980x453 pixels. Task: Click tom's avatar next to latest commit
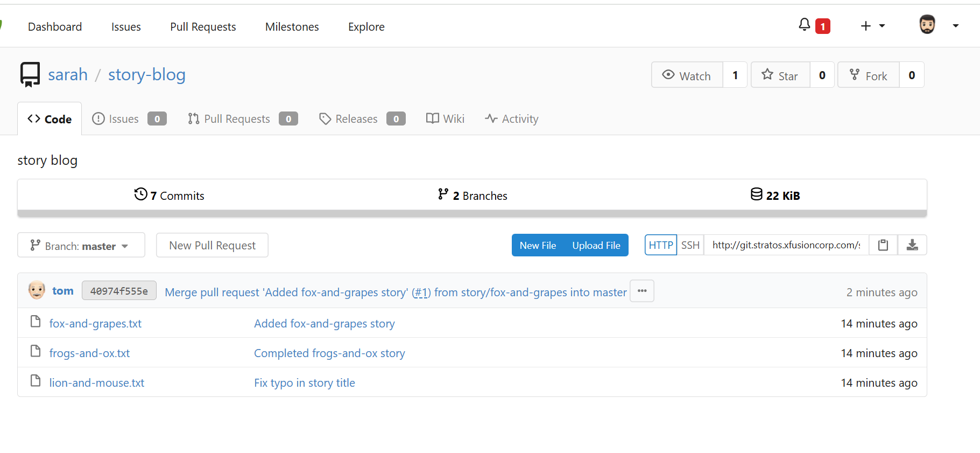[37, 290]
